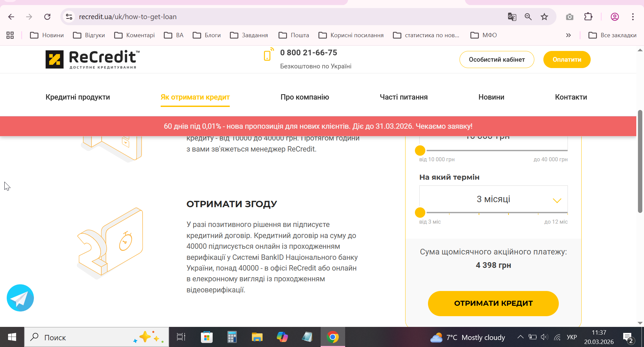Click the volume speaker tray icon
The height and width of the screenshot is (347, 644).
click(x=544, y=337)
